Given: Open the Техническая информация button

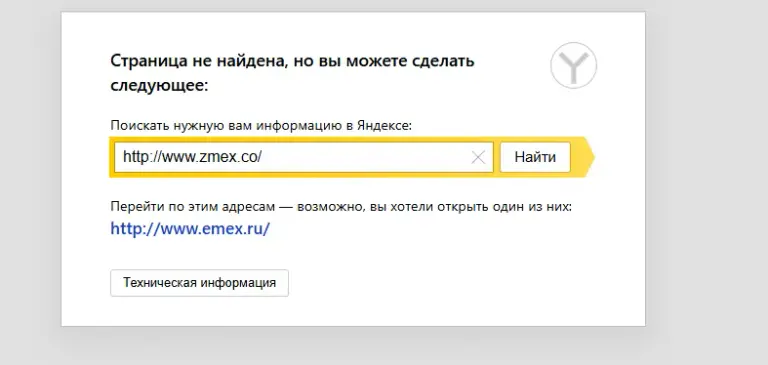Looking at the screenshot, I should [x=199, y=283].
